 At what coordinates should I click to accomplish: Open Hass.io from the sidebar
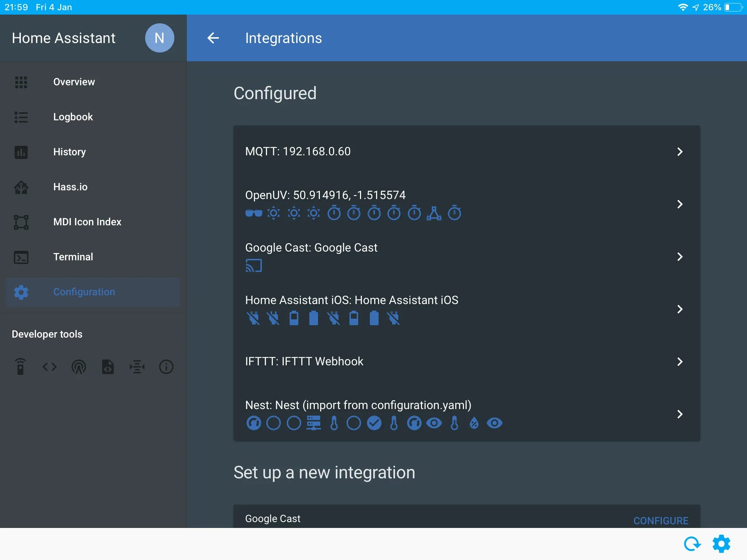tap(70, 187)
